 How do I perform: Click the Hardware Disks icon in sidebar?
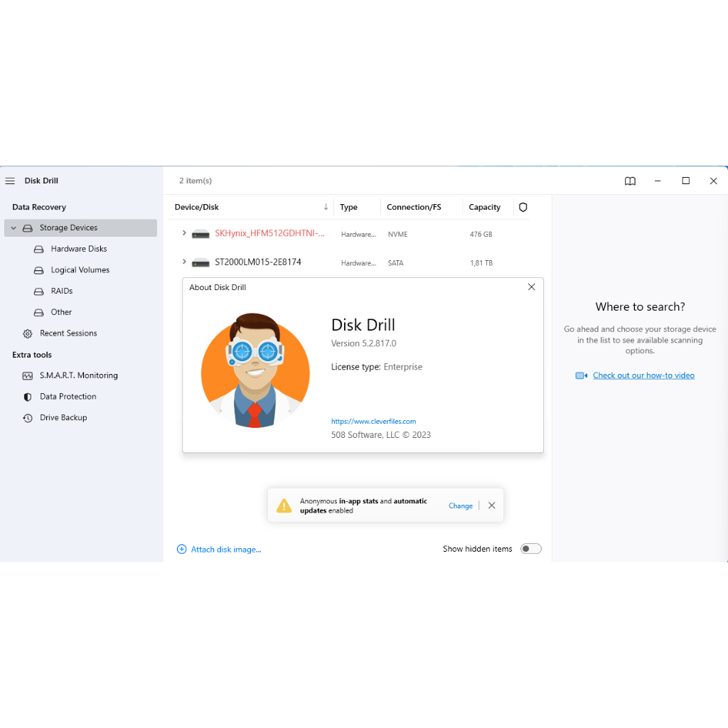pyautogui.click(x=39, y=250)
